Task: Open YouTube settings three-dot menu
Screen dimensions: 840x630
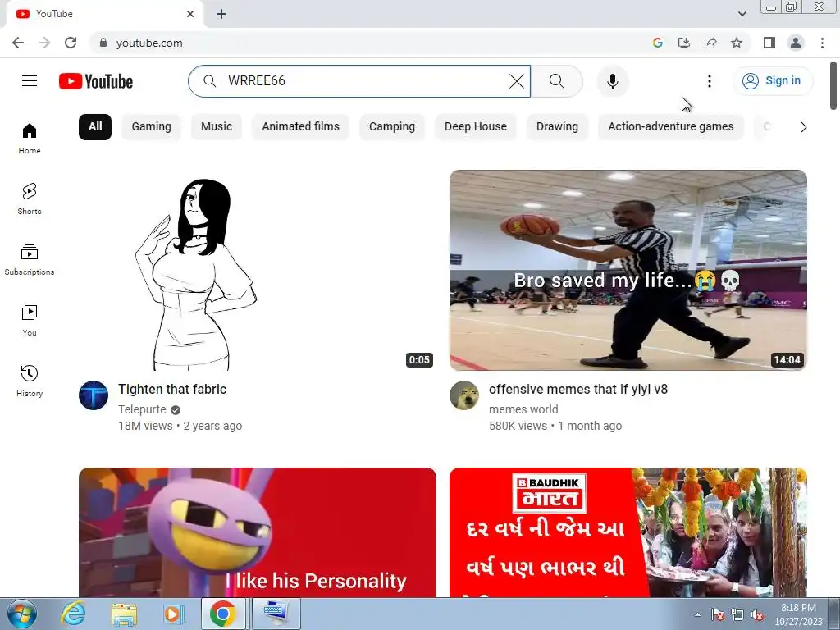Action: pos(710,81)
